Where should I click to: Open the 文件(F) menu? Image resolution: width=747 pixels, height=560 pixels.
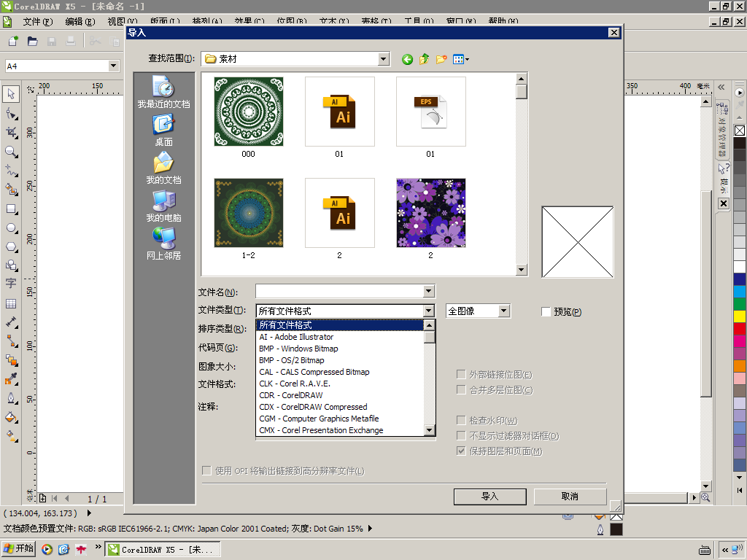[38, 21]
